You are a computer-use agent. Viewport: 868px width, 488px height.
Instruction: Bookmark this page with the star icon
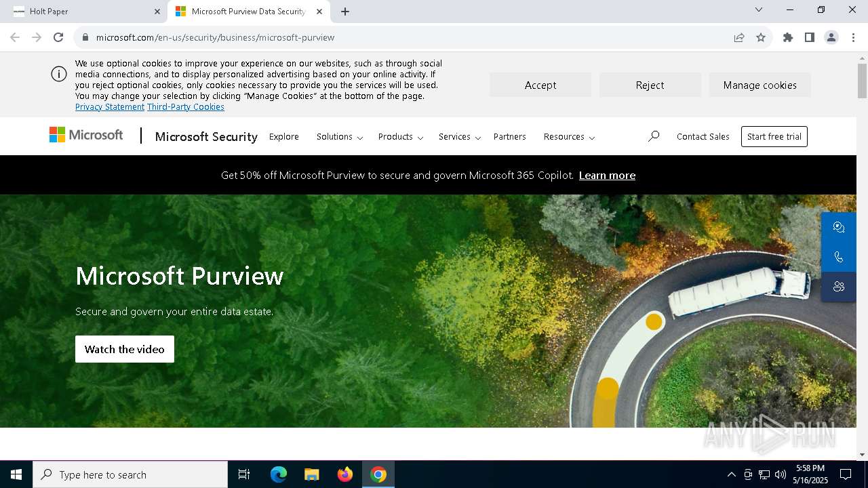(761, 37)
